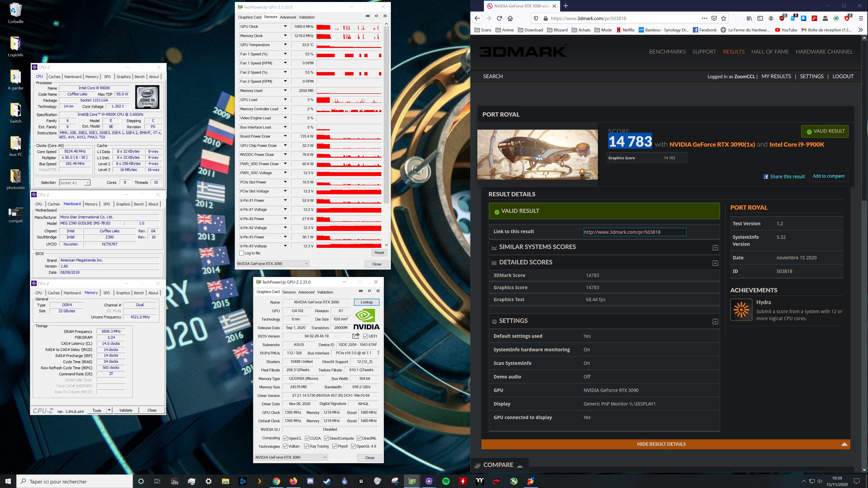This screenshot has width=868, height=488.
Task: Switch to Validation tab in GPU-Z Graphics Card window
Action: [325, 292]
